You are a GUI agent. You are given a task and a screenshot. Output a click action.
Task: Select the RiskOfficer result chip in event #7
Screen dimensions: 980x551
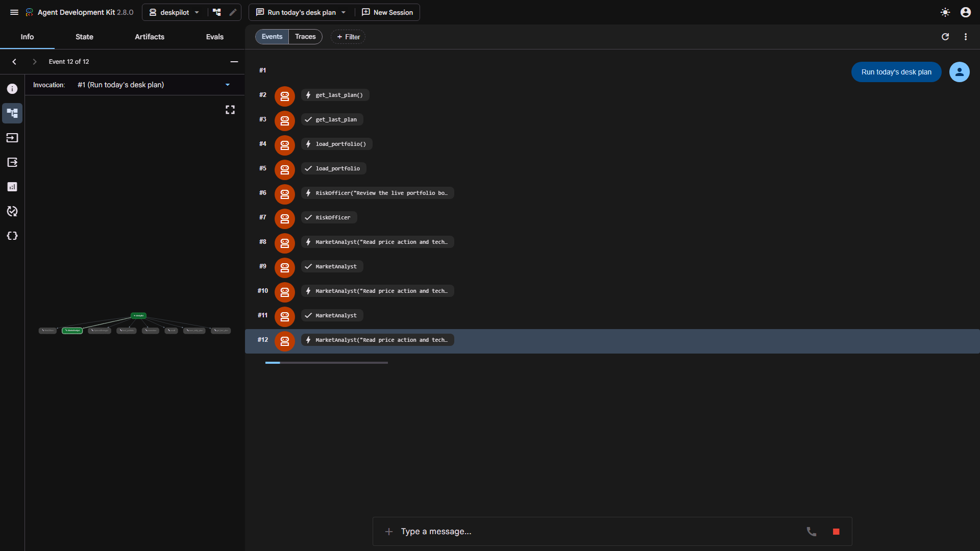tap(329, 217)
